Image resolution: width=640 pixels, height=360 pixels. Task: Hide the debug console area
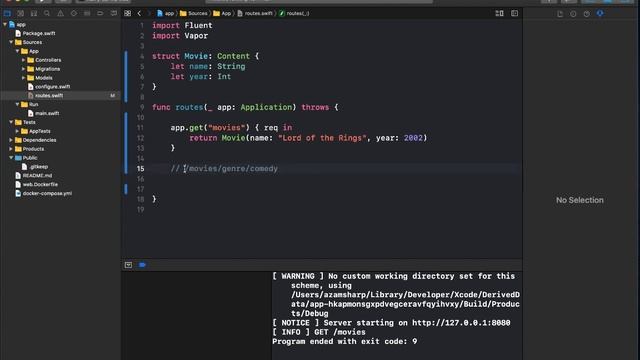[129, 265]
